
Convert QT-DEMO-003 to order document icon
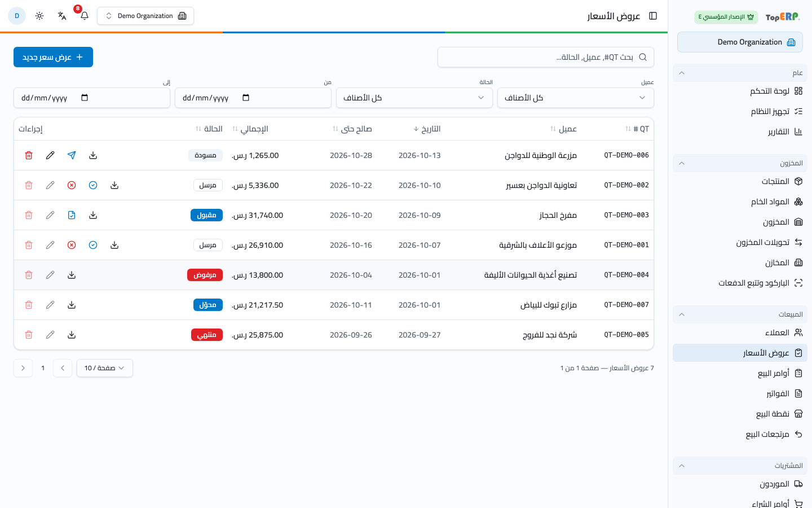coord(72,215)
